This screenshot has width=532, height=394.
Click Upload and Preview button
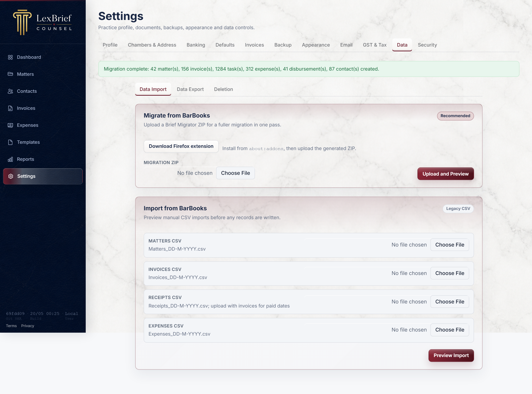(x=446, y=174)
